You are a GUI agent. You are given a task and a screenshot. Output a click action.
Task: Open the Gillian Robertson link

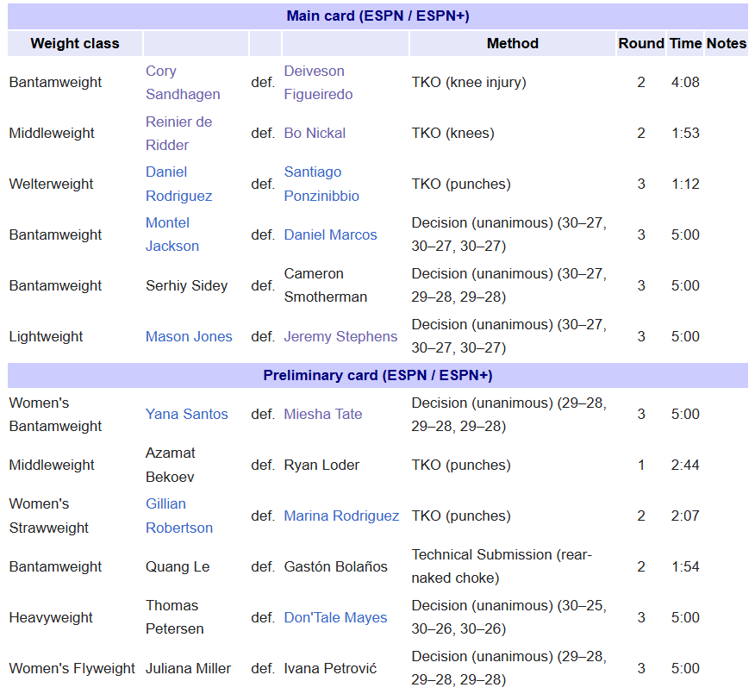pos(165,504)
